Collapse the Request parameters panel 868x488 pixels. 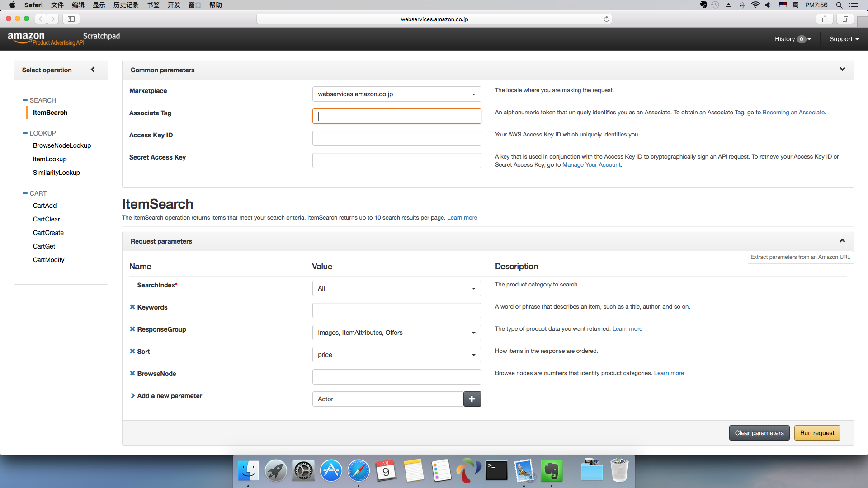[x=842, y=241]
